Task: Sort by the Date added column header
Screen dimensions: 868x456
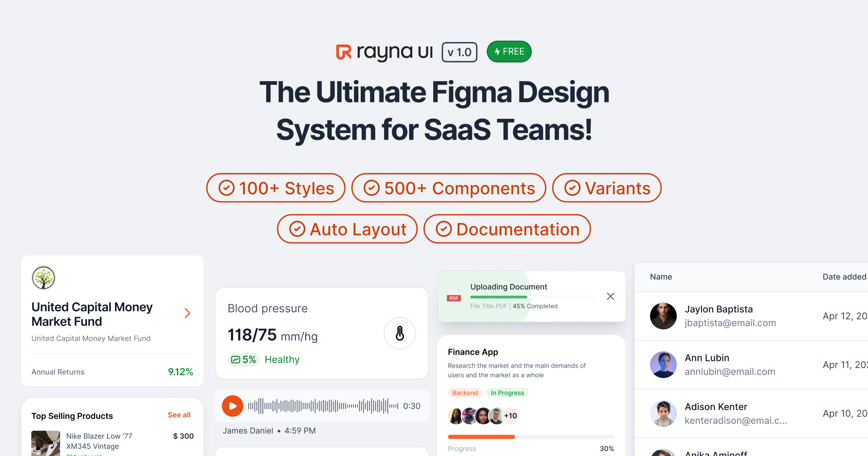Action: click(844, 277)
